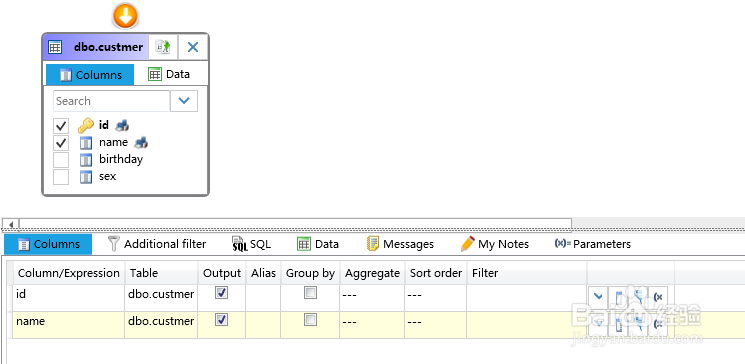The image size is (745, 364).
Task: Enable Group by for the name row
Action: click(x=310, y=319)
